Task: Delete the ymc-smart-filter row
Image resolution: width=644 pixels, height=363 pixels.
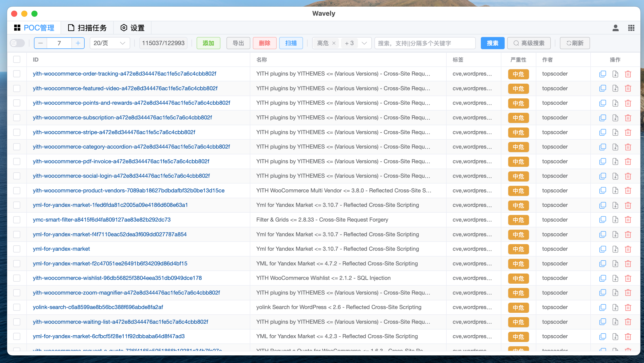Action: 628,220
